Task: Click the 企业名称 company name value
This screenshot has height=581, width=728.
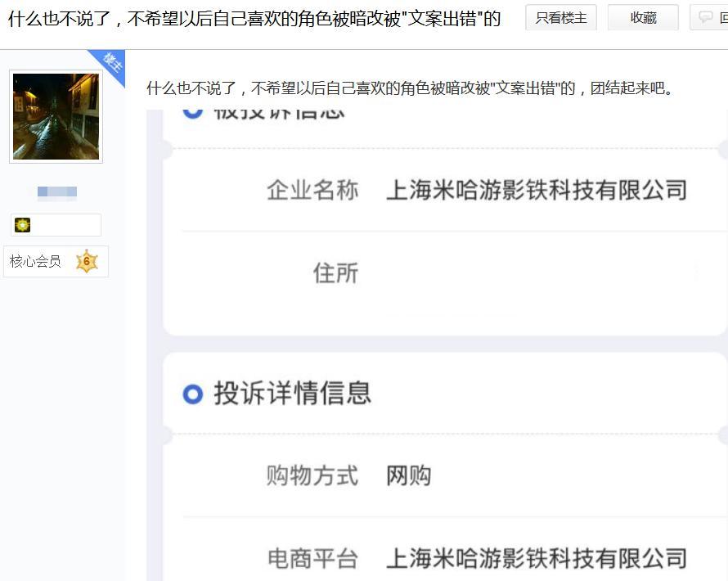Action: (537, 190)
